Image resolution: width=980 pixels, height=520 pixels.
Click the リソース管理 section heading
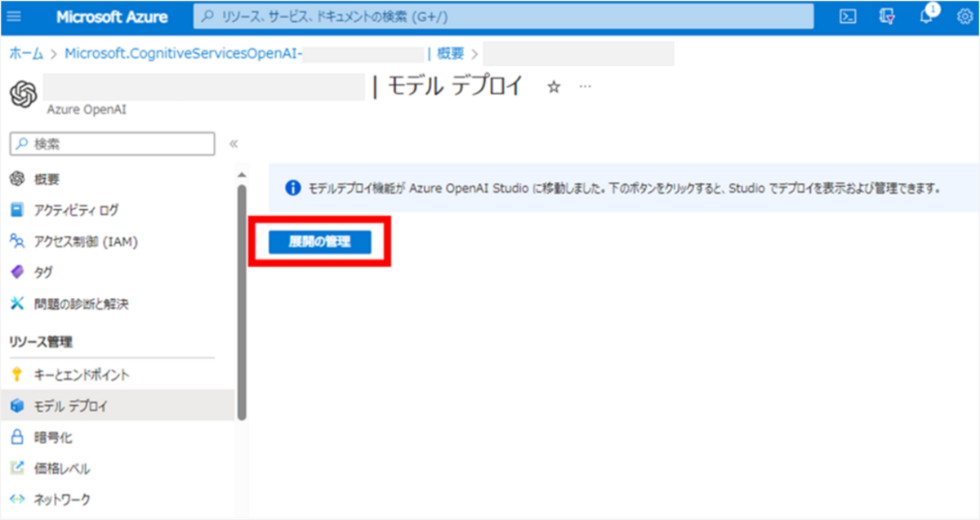click(41, 341)
